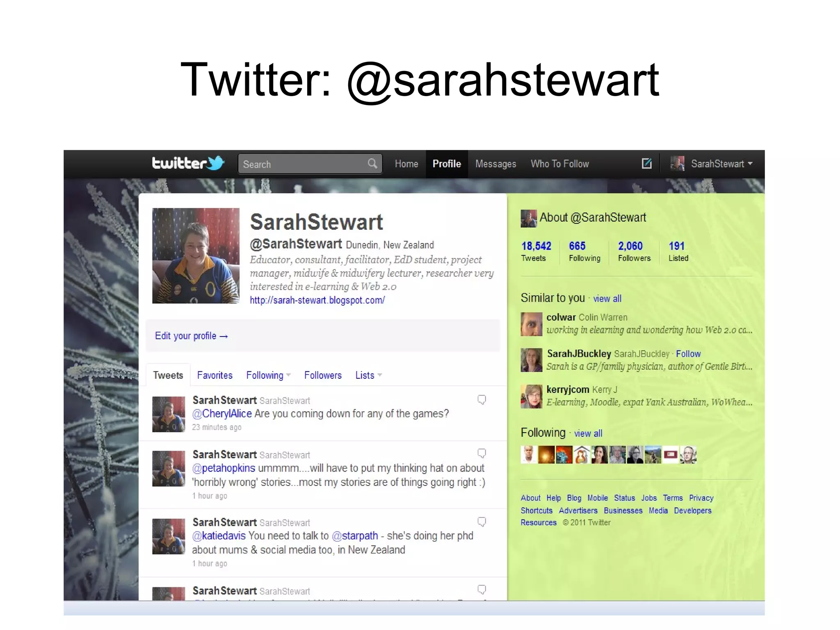Open the Businesses footer link
This screenshot has height=630, width=840.
(623, 511)
